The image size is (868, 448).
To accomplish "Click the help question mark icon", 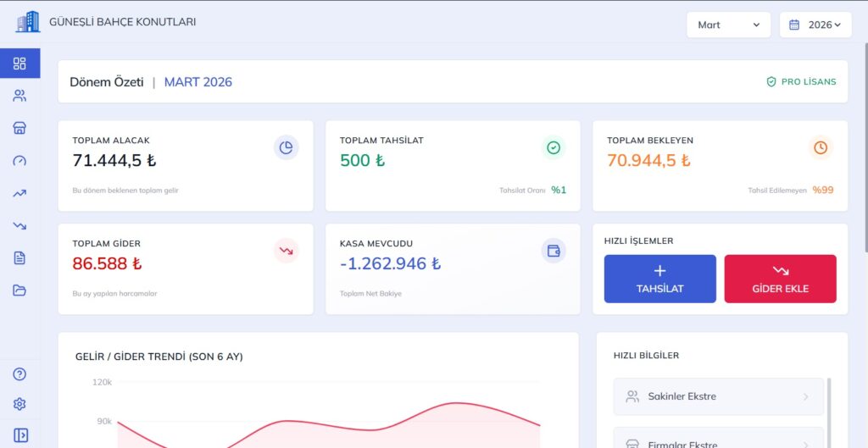I will [19, 374].
